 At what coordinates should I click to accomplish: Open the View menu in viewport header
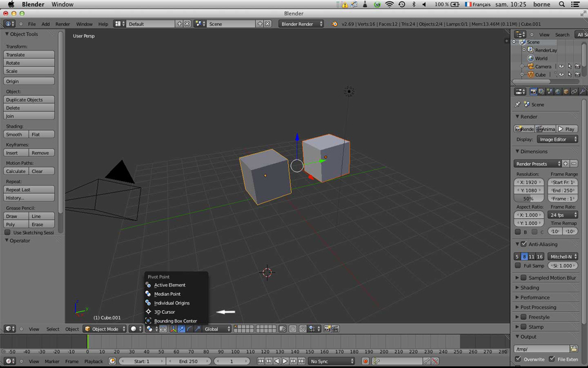(34, 329)
